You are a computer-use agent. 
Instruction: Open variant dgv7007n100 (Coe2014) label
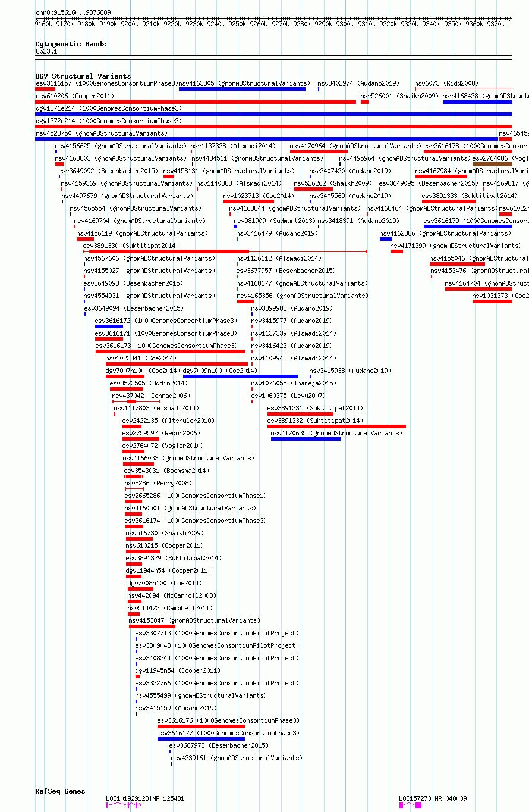[x=143, y=371]
